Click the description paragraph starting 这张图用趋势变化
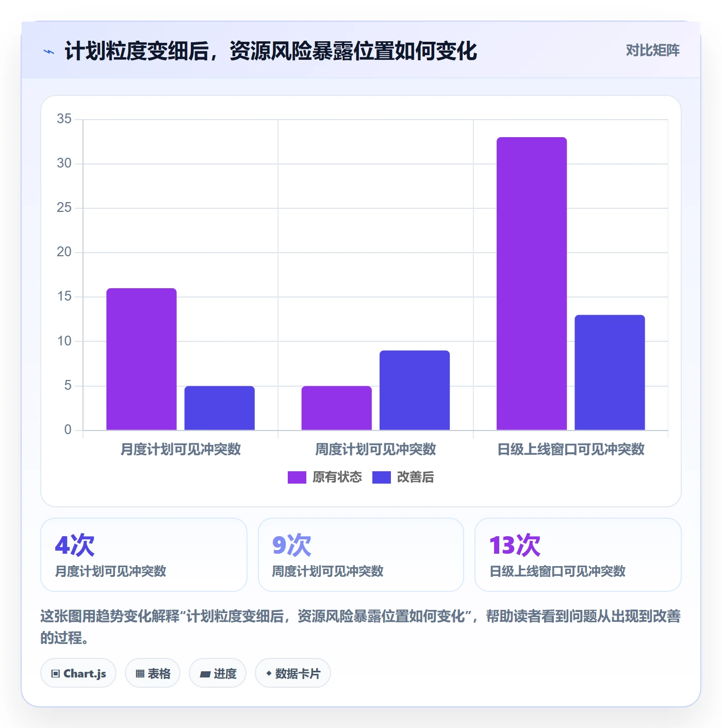The height and width of the screenshot is (728, 722). (x=360, y=627)
